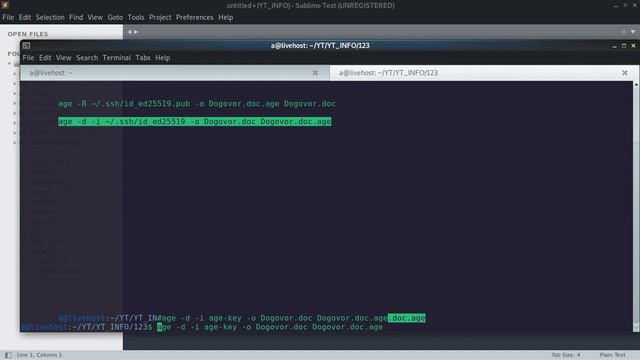640x360 pixels.
Task: Click terminal cursor at the bottom prompt
Action: 160,327
